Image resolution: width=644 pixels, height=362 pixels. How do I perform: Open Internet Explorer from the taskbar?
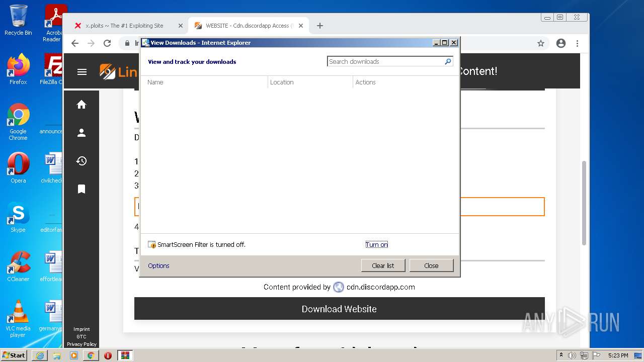point(40,355)
